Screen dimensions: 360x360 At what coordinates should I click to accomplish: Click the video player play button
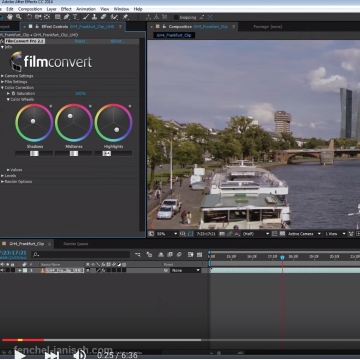[x=20, y=355]
